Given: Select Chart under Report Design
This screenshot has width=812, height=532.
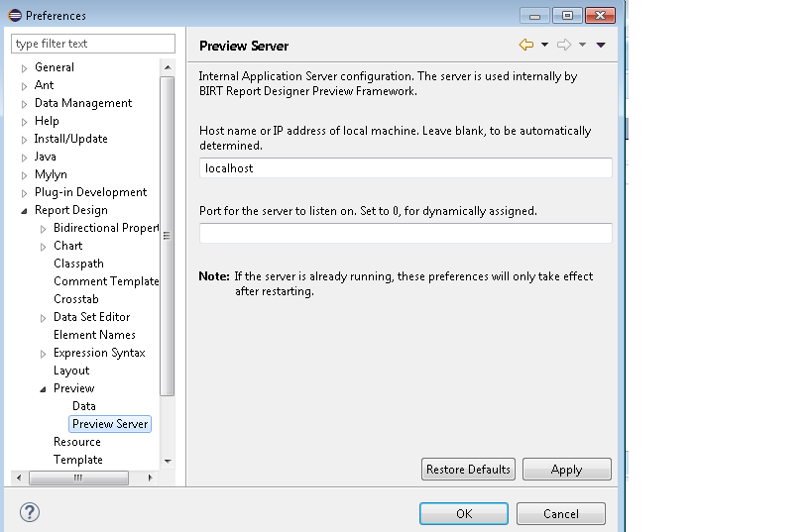Looking at the screenshot, I should pyautogui.click(x=67, y=246).
